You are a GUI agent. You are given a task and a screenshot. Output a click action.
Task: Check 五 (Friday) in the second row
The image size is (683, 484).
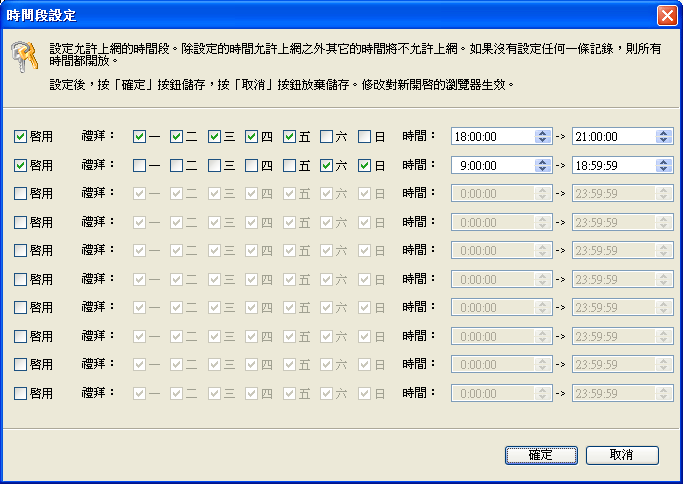coord(290,165)
